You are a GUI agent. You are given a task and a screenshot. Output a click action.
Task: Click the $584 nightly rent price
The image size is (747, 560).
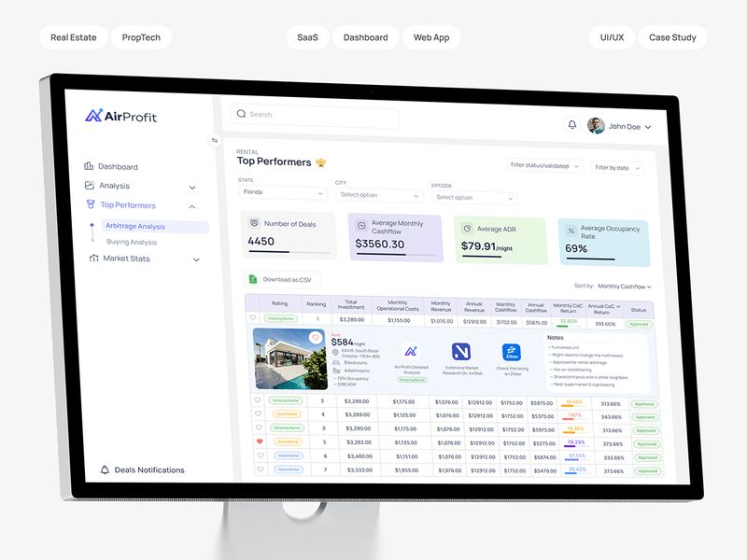(x=342, y=342)
